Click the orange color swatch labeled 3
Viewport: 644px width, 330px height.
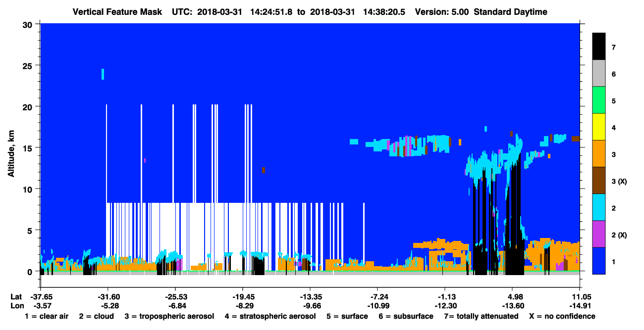pos(599,153)
